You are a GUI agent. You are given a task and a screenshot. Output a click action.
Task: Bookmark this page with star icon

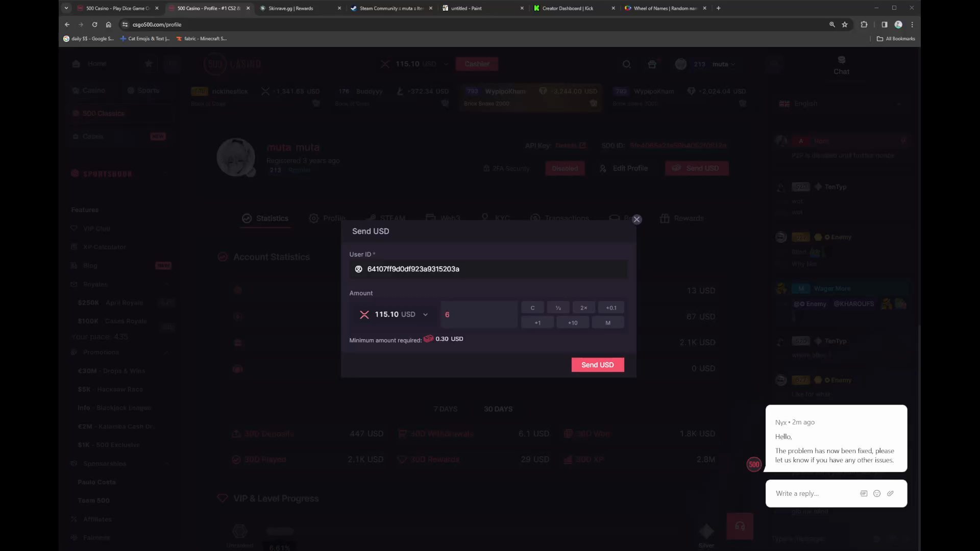click(845, 24)
